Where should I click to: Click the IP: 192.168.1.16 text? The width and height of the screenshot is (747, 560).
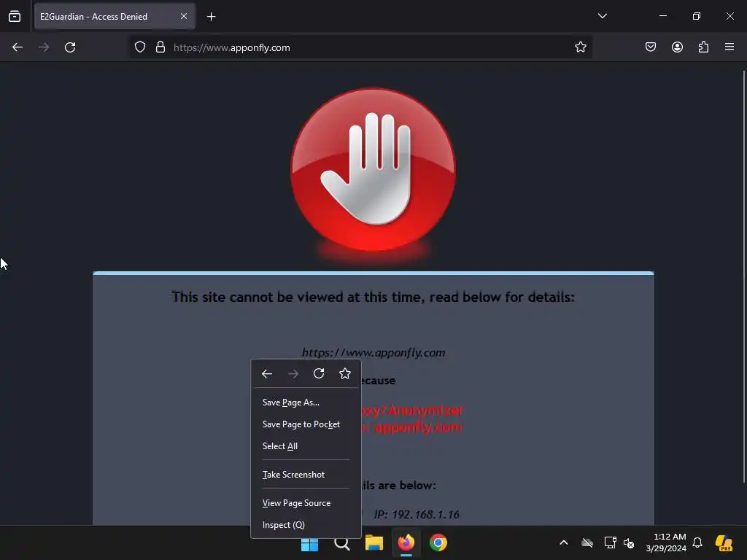417,515
